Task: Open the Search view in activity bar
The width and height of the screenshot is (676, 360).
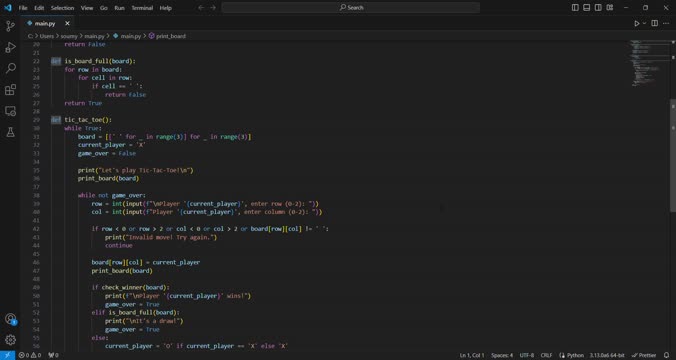Action: pyautogui.click(x=10, y=68)
